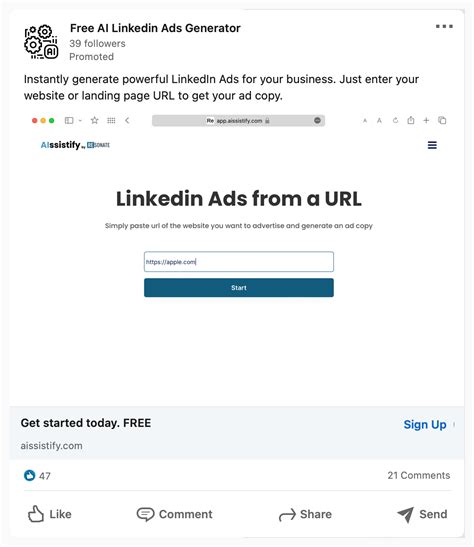Click the star bookmarks icon in browser toolbar
The image size is (474, 547).
coord(95,121)
